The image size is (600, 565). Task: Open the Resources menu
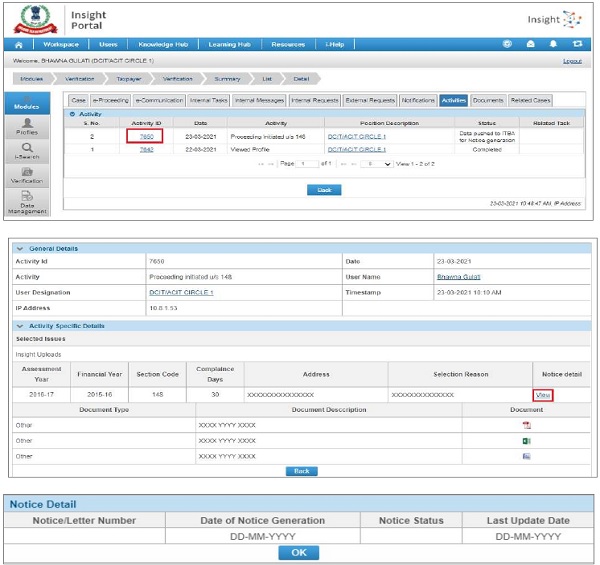(x=288, y=44)
